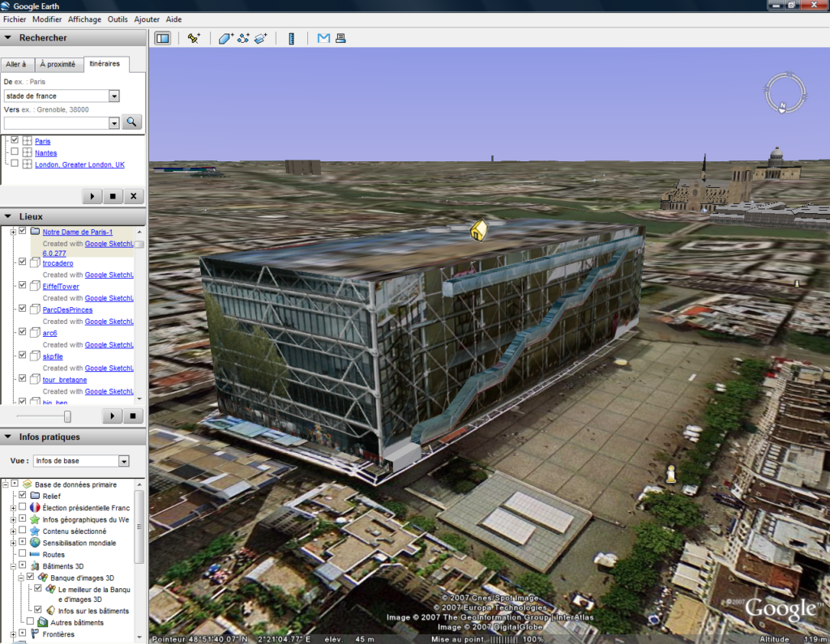830x644 pixels.
Task: Open the Paris search result link
Action: (x=42, y=141)
